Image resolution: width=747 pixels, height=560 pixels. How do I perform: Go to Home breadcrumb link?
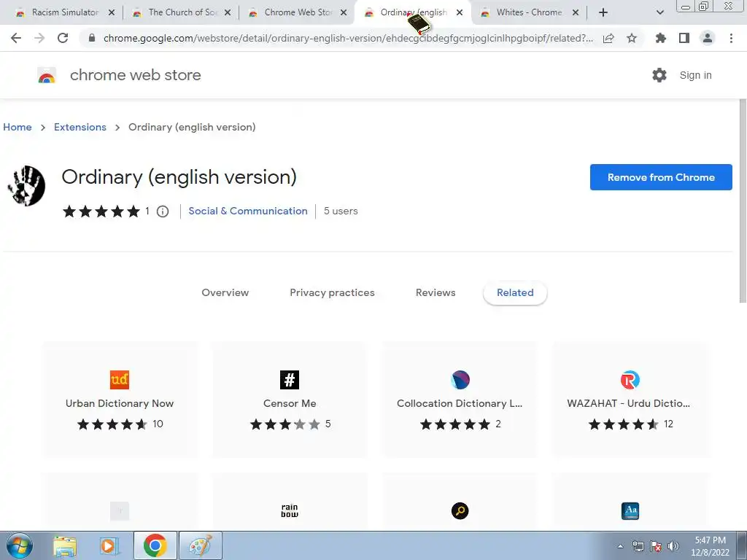tap(18, 127)
